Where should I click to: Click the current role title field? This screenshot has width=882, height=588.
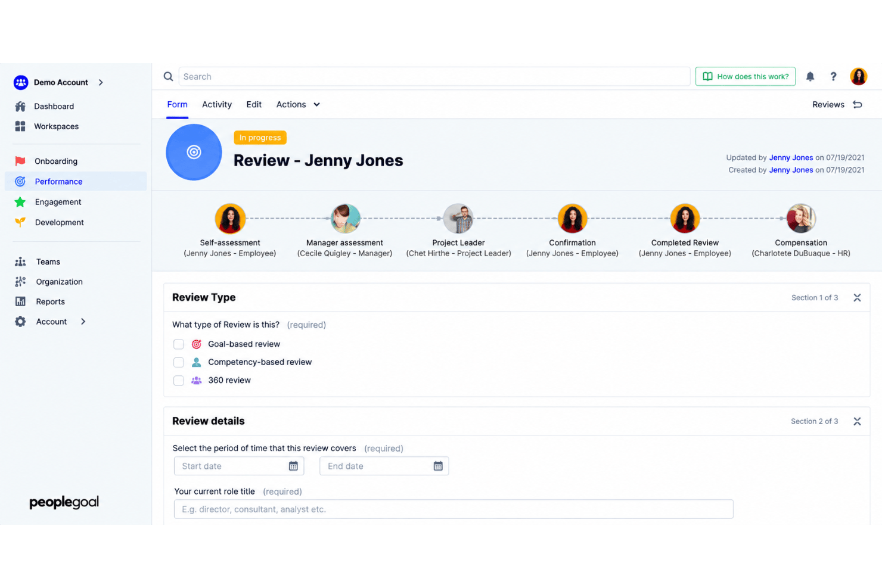(x=454, y=509)
